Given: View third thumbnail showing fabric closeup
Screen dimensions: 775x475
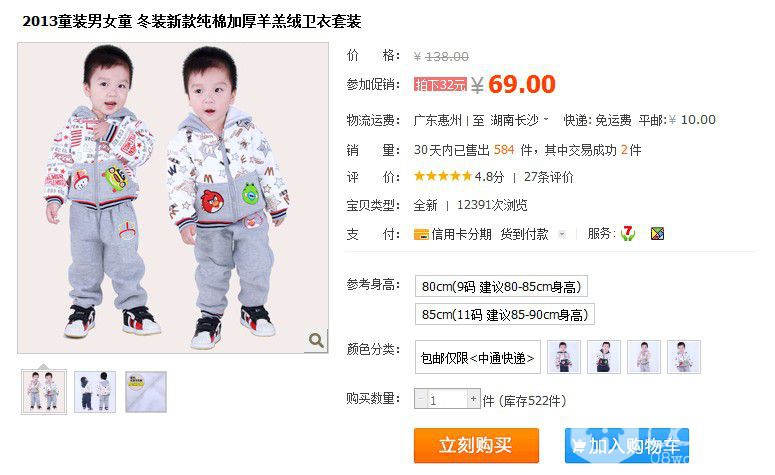Looking at the screenshot, I should (x=146, y=392).
